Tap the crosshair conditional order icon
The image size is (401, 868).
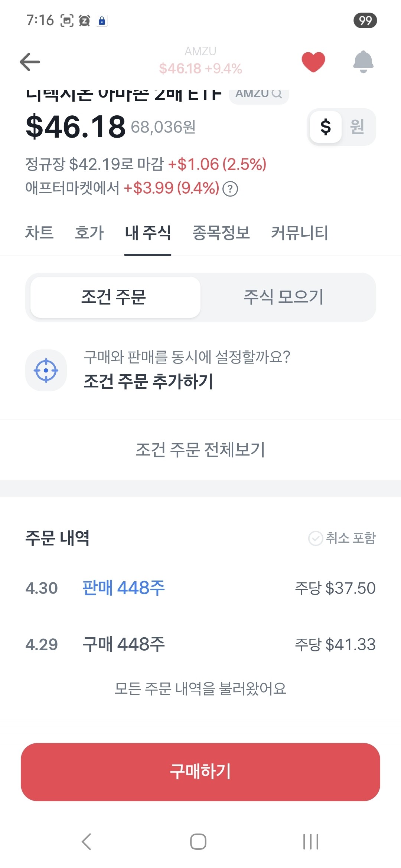pyautogui.click(x=46, y=370)
